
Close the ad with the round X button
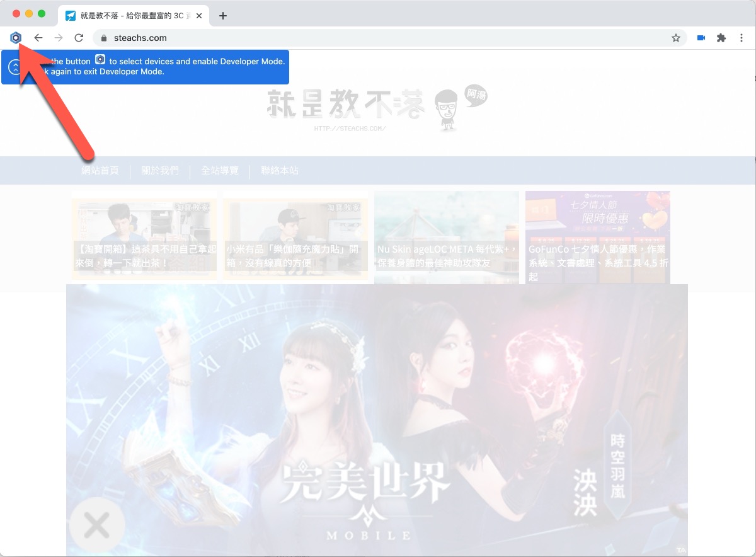[97, 525]
